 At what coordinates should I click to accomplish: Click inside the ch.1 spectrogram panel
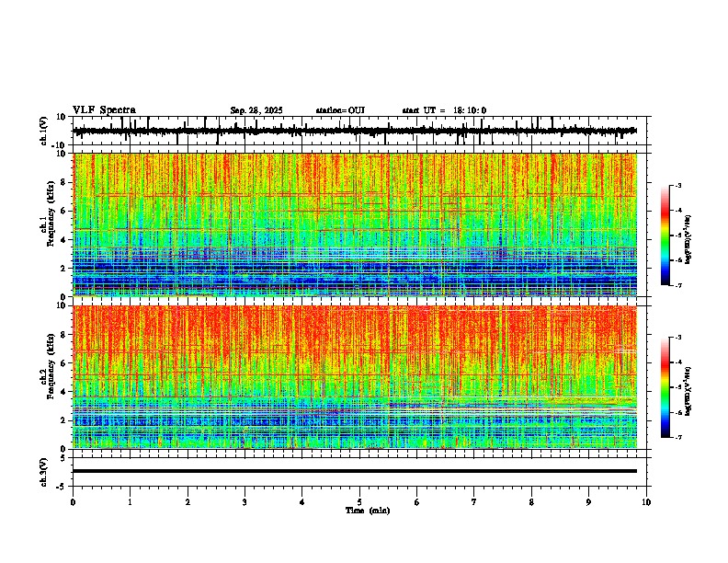(x=355, y=224)
